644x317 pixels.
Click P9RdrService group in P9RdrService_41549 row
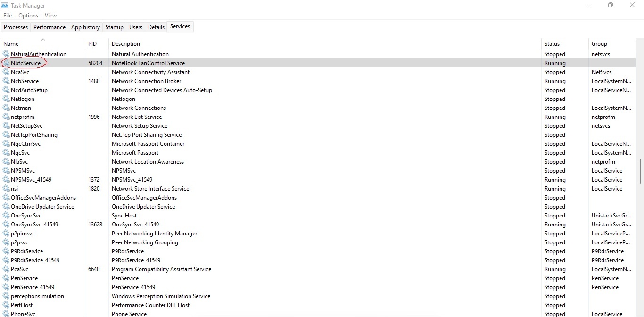click(608, 260)
